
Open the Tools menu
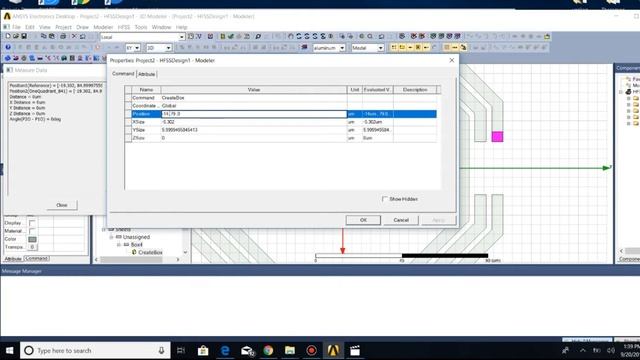point(141,27)
